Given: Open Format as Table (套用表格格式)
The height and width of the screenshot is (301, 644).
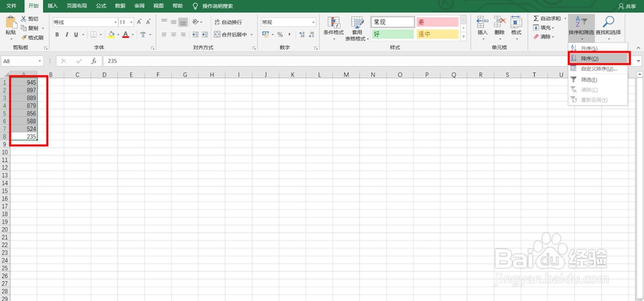Looking at the screenshot, I should pyautogui.click(x=357, y=28).
